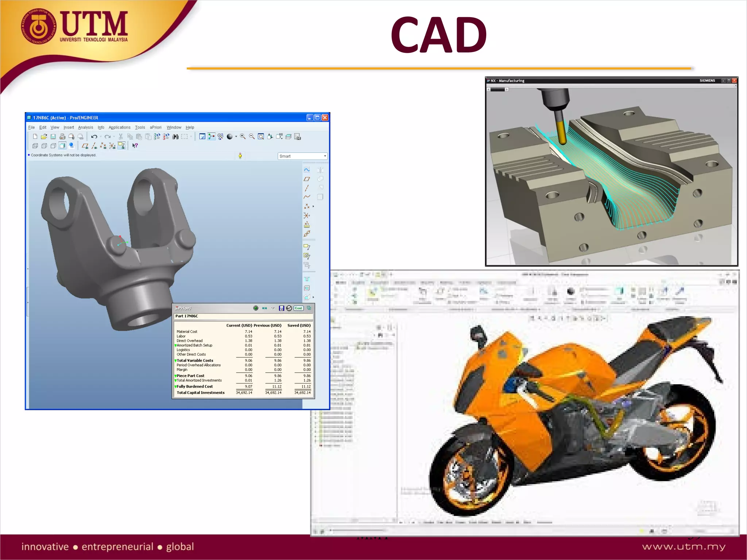
Task: Click the Save disk icon in Pro/ENGINEER toolbar
Action: [53, 137]
